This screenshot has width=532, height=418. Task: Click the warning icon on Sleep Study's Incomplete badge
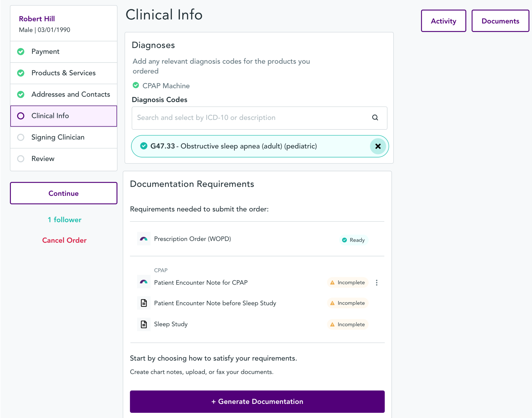(332, 324)
